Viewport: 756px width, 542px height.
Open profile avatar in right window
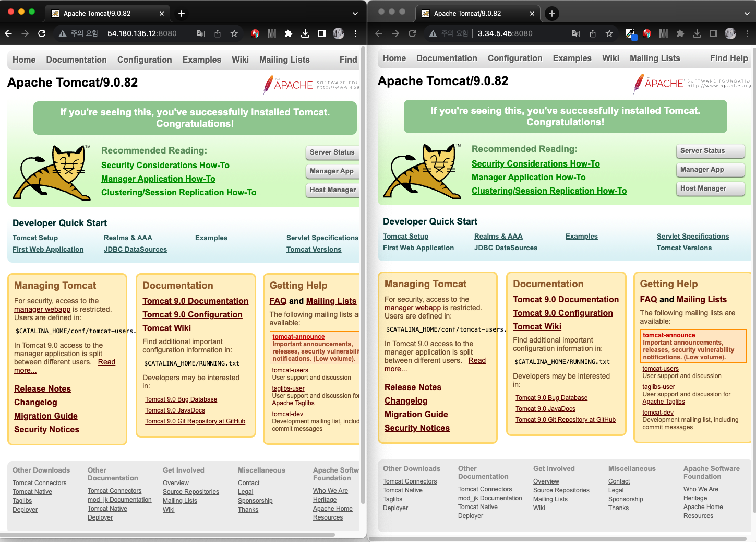tap(730, 33)
